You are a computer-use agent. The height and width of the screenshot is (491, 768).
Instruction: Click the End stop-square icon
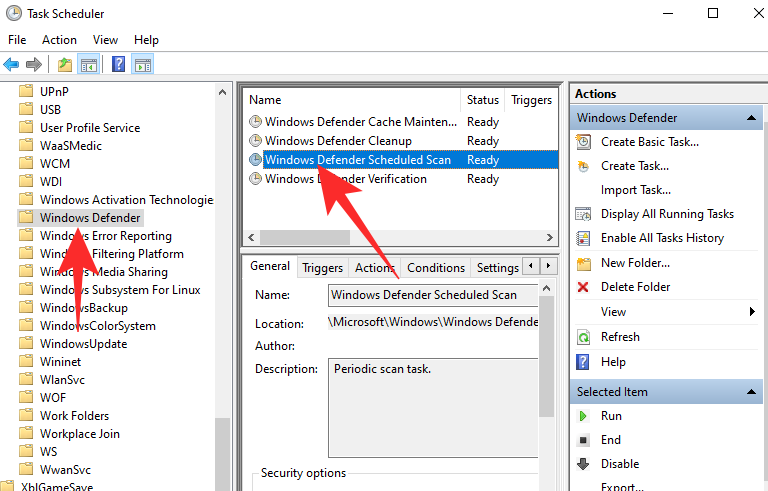[x=583, y=440]
